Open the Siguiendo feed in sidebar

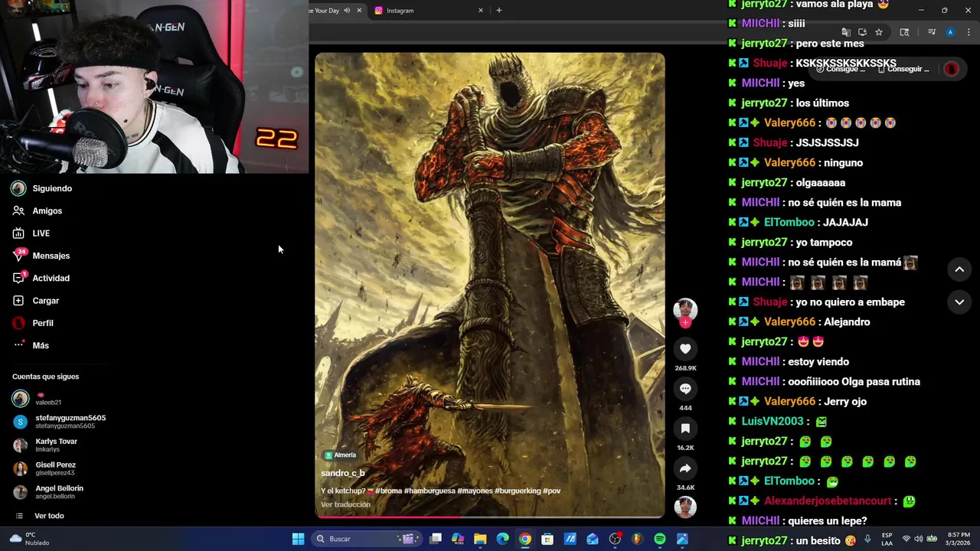[42, 188]
